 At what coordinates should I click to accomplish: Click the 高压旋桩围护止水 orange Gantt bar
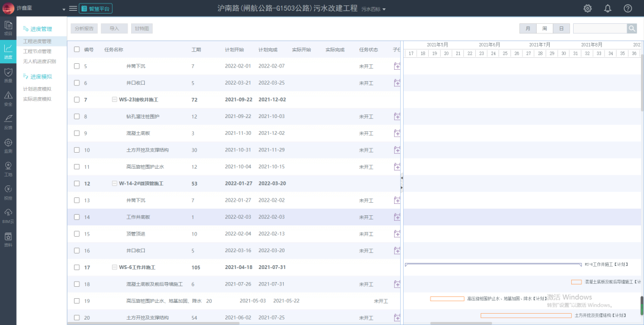pos(447,299)
